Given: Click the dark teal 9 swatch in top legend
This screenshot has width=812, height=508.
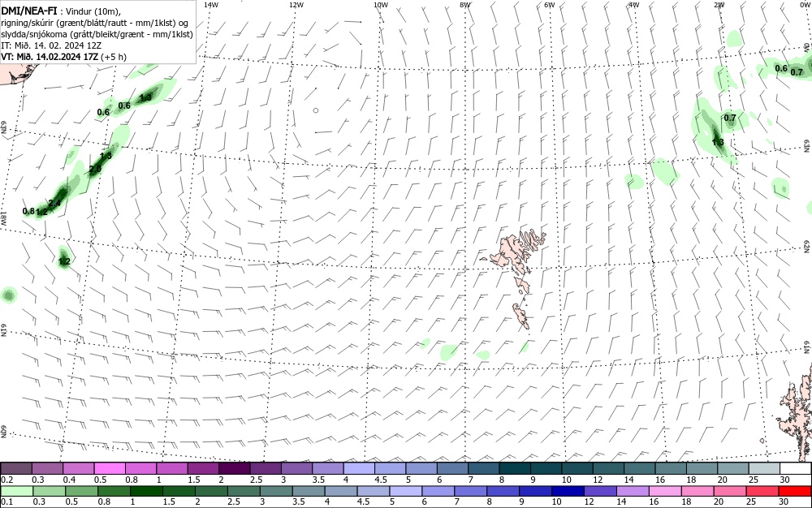Looking at the screenshot, I should click(x=546, y=468).
